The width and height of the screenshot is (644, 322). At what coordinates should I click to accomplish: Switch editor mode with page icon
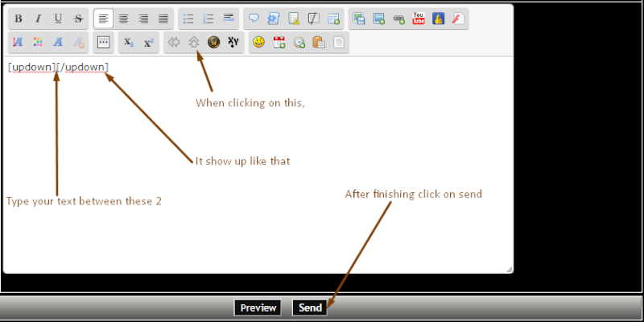tap(338, 43)
